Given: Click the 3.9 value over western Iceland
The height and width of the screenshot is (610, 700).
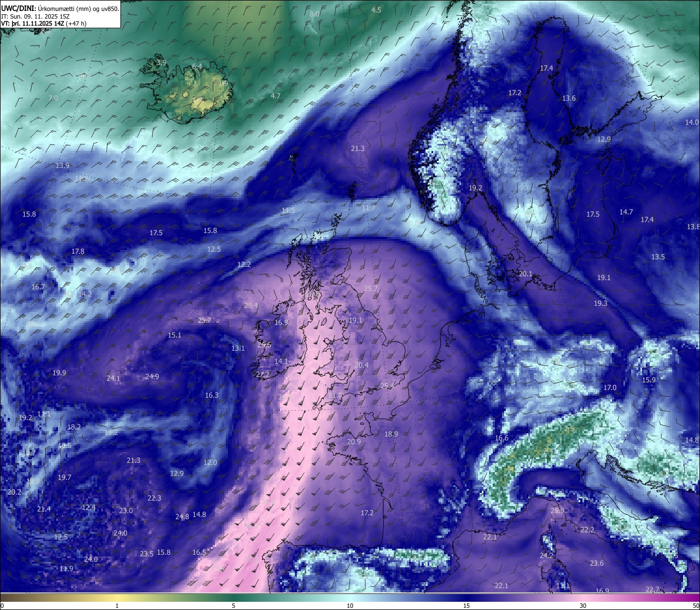Looking at the screenshot, I should 161,63.
